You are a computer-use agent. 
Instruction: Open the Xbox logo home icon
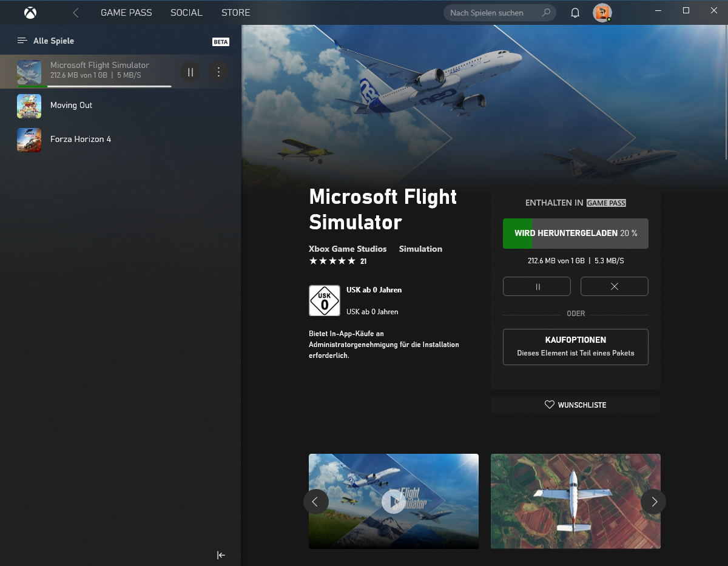point(30,13)
